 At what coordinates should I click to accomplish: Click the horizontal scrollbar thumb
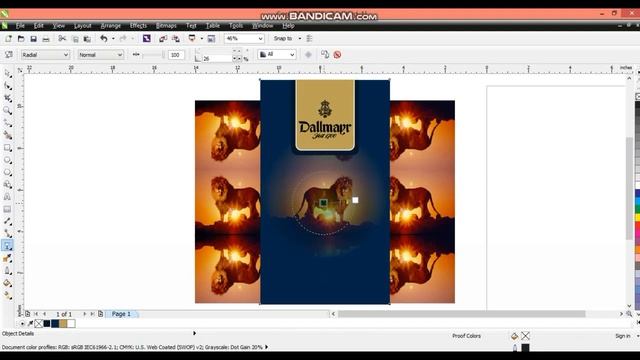(461, 314)
